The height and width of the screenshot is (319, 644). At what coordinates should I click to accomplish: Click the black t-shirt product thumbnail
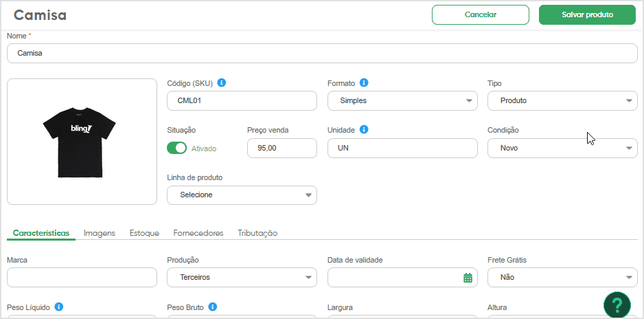coord(79,142)
